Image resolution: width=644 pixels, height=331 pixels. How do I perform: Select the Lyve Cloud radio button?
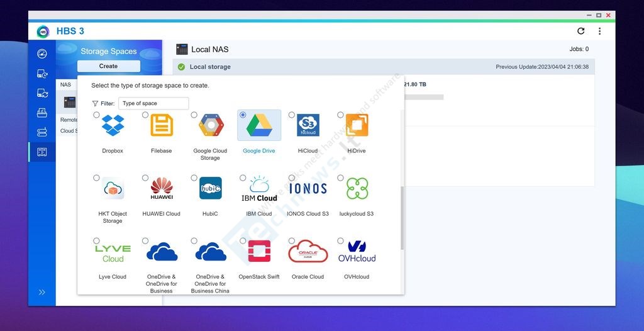96,240
